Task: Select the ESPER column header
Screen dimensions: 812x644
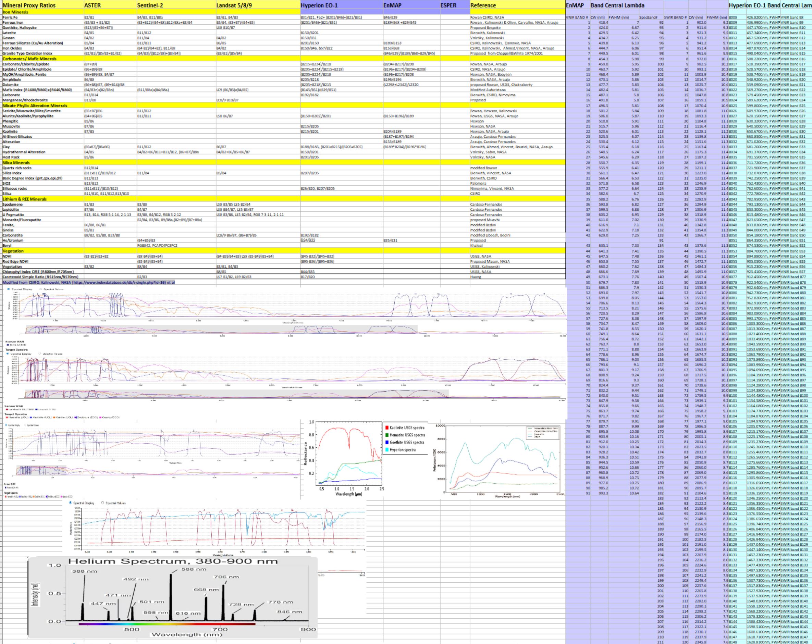Action: point(454,5)
